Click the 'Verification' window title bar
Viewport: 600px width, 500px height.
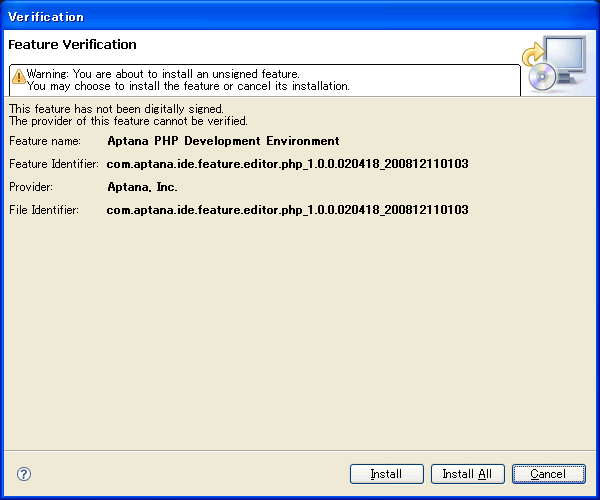(300, 16)
